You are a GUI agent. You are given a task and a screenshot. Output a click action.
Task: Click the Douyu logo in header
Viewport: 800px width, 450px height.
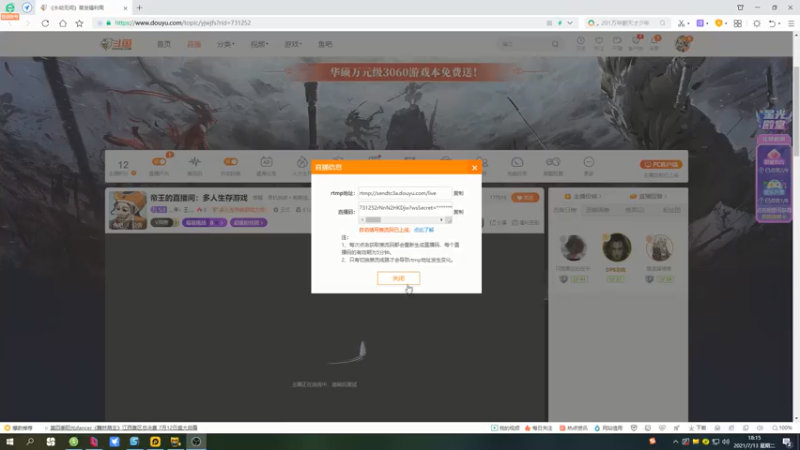click(x=116, y=44)
